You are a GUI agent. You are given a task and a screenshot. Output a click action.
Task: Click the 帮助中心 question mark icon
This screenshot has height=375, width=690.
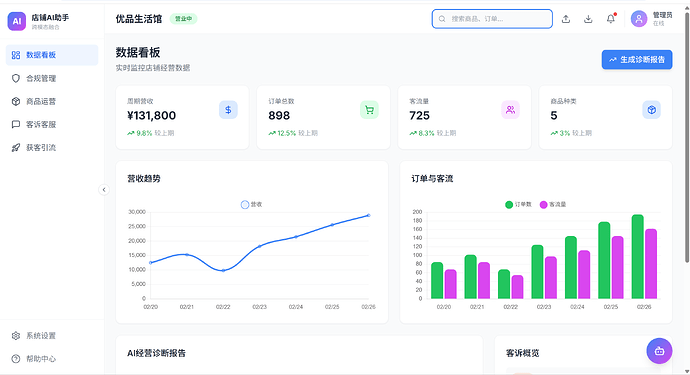click(x=16, y=359)
